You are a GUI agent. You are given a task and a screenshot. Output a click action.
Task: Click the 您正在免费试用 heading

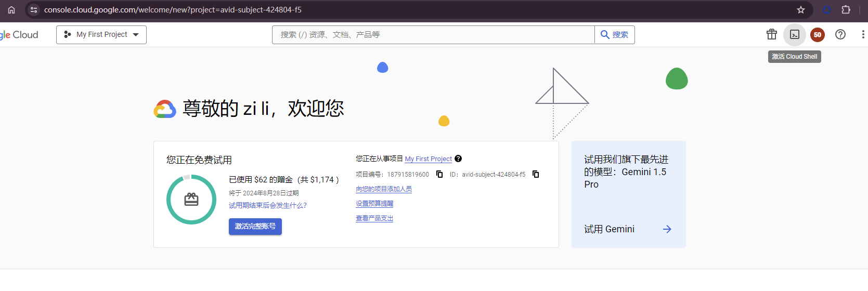tap(199, 160)
